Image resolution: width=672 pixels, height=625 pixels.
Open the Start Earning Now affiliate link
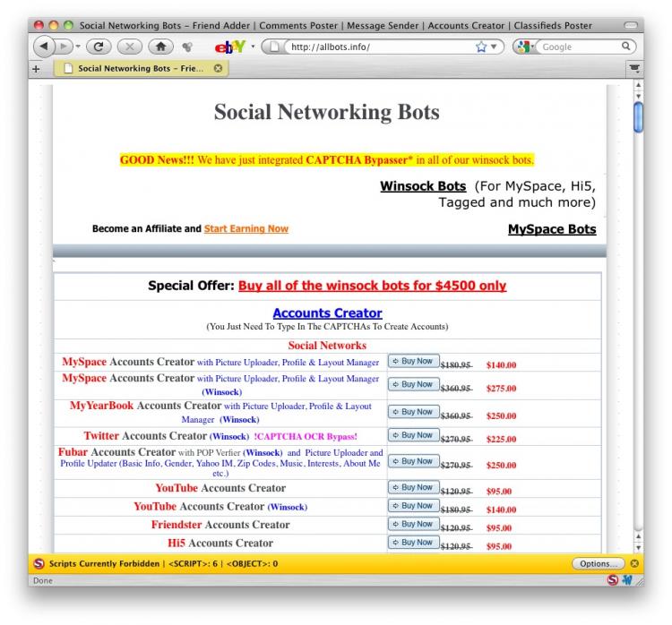(x=246, y=229)
